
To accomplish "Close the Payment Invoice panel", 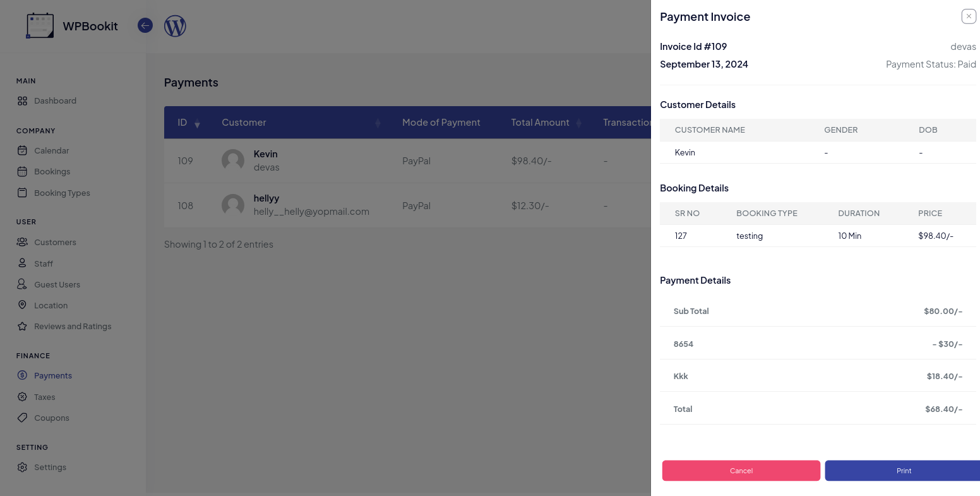I will tap(969, 16).
